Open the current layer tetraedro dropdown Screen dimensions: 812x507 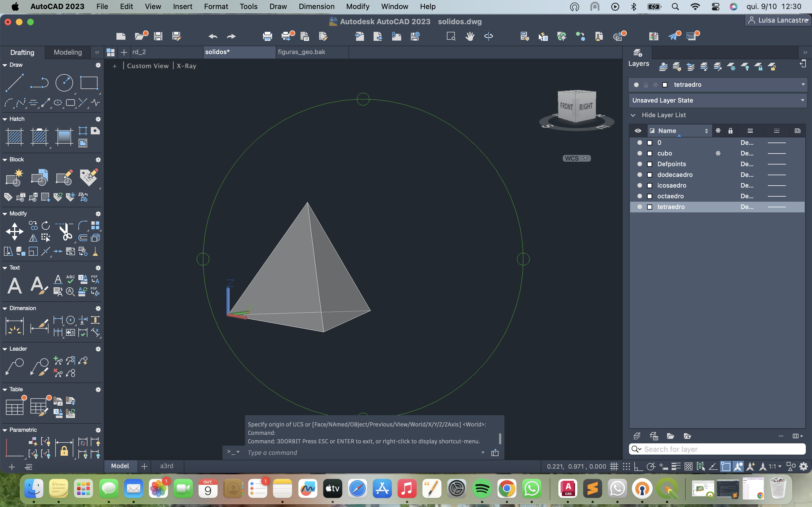point(803,84)
